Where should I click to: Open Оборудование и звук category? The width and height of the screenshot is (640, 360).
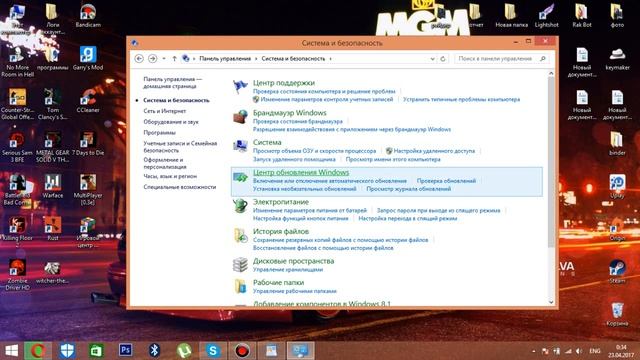pos(171,122)
